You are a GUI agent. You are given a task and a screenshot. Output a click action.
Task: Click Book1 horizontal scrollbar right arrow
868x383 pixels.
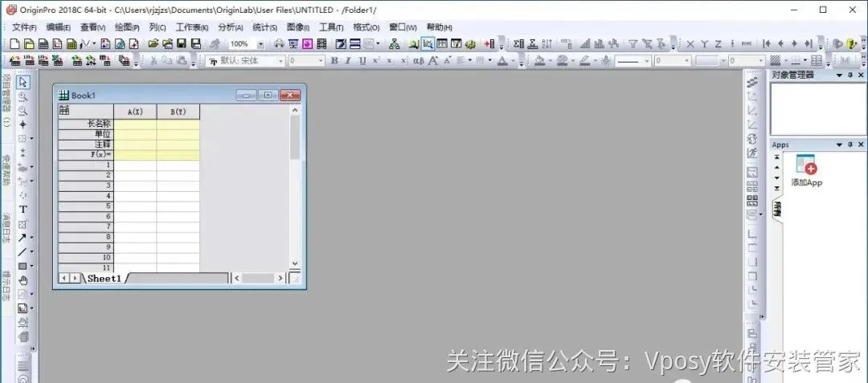pyautogui.click(x=280, y=278)
